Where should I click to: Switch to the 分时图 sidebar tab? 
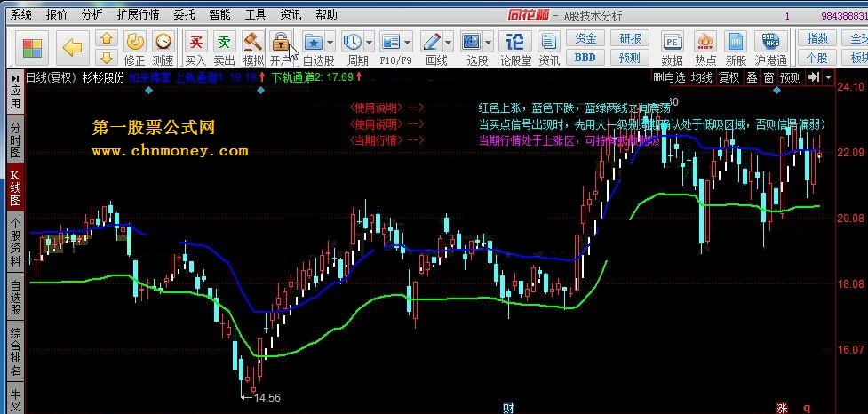click(x=15, y=139)
